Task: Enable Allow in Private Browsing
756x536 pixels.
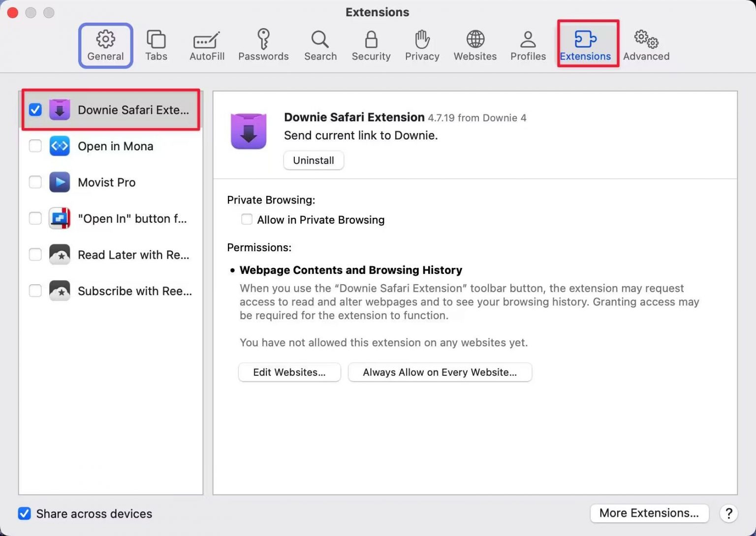Action: [247, 219]
